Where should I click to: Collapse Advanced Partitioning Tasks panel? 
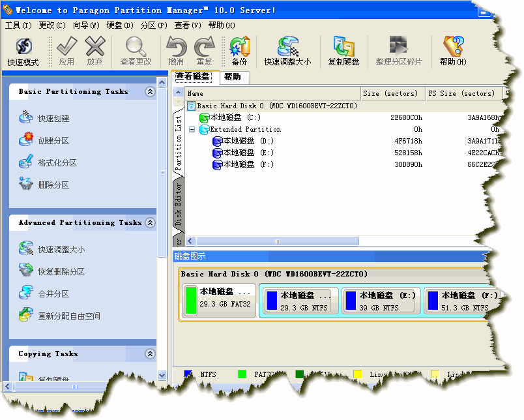(151, 222)
